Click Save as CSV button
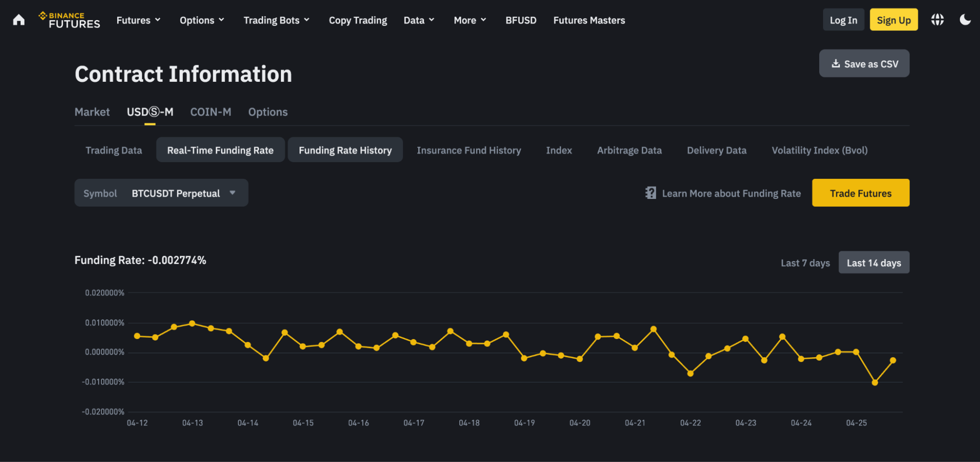This screenshot has height=462, width=980. point(864,64)
